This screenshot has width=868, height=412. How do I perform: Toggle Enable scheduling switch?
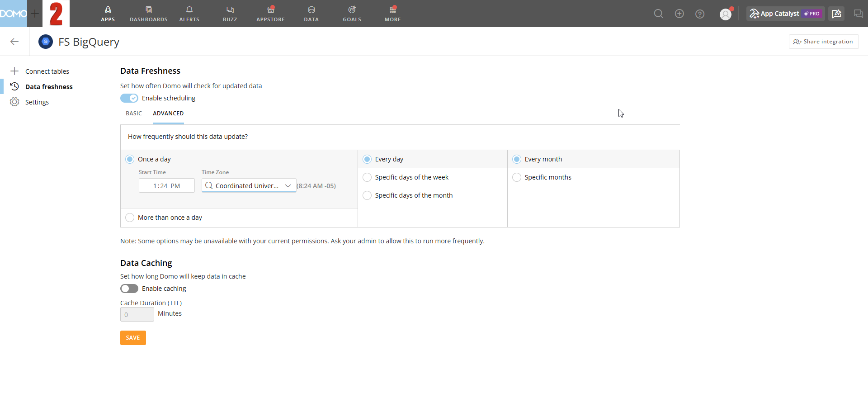(129, 98)
